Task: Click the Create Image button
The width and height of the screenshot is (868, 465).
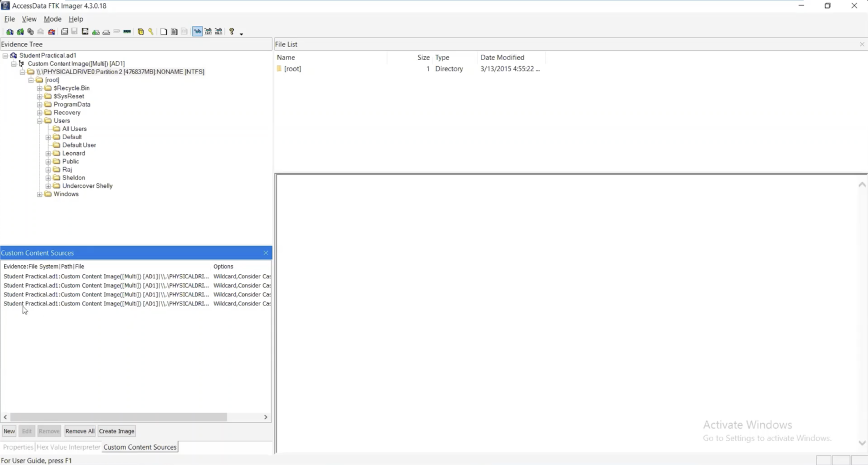Action: click(x=116, y=430)
